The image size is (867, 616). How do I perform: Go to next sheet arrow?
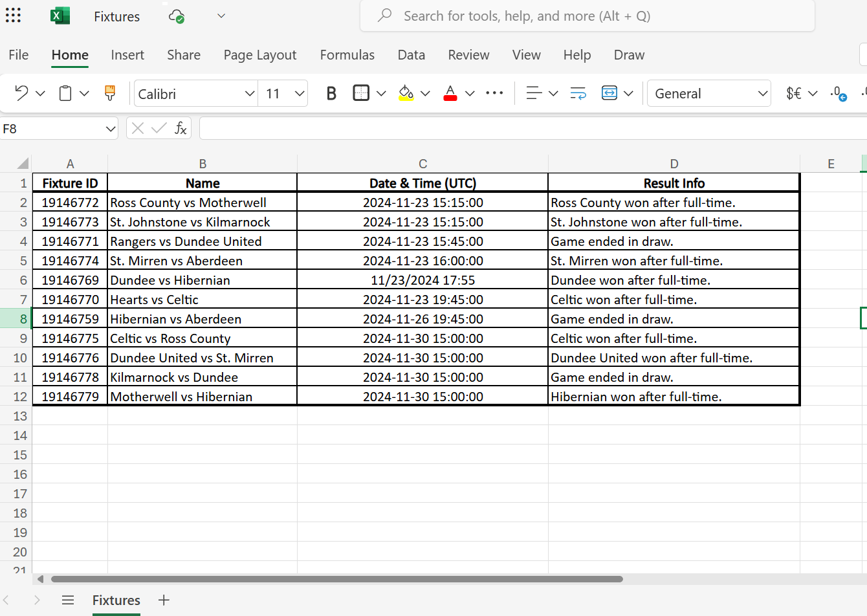pos(37,600)
